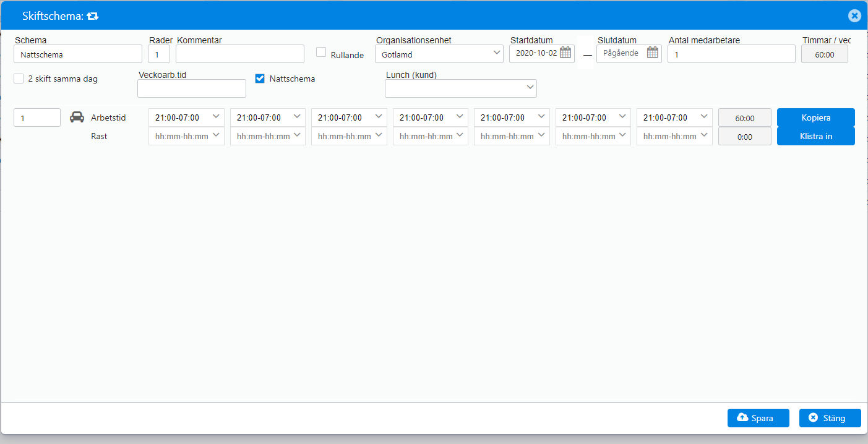
Task: Toggle the Rullande checkbox
Action: (321, 53)
